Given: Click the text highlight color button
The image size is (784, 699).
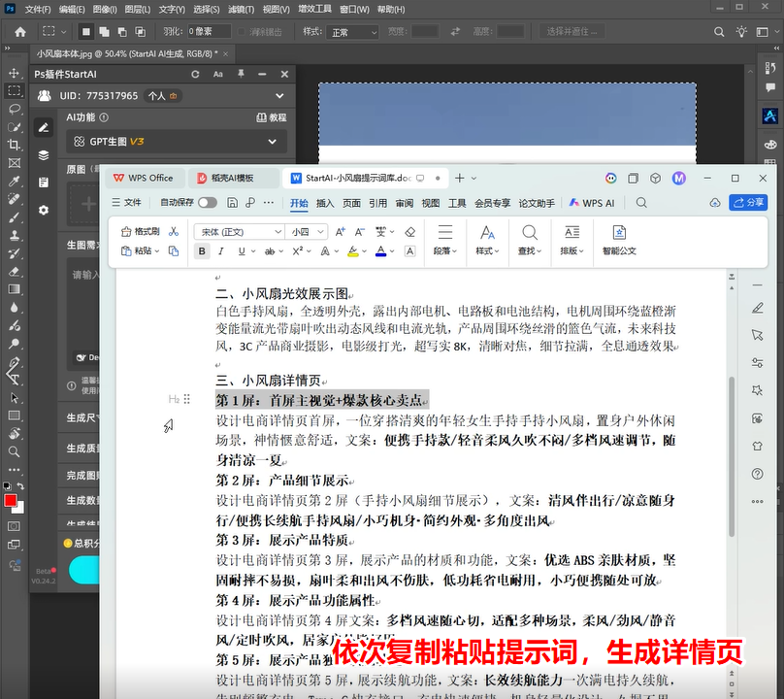Looking at the screenshot, I should click(353, 251).
